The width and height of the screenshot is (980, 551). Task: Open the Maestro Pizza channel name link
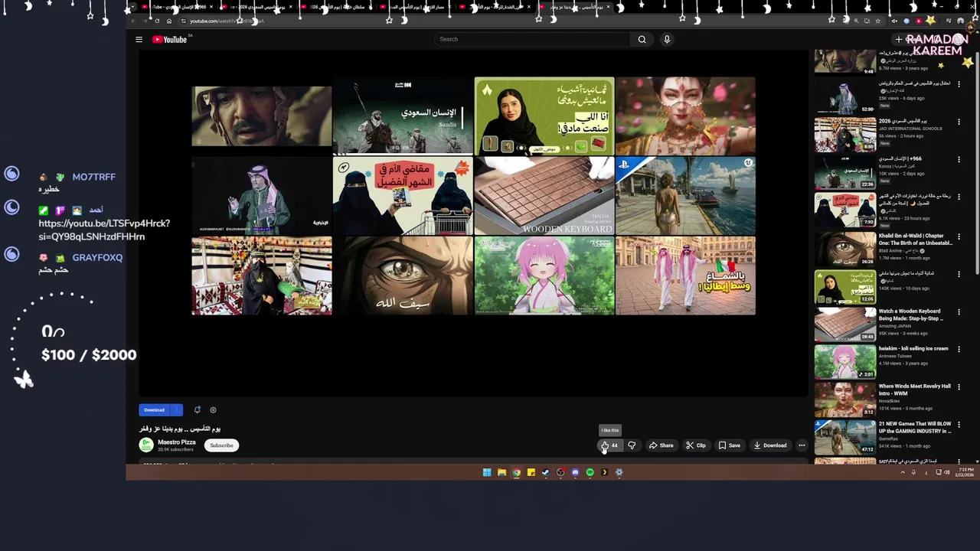pyautogui.click(x=177, y=442)
